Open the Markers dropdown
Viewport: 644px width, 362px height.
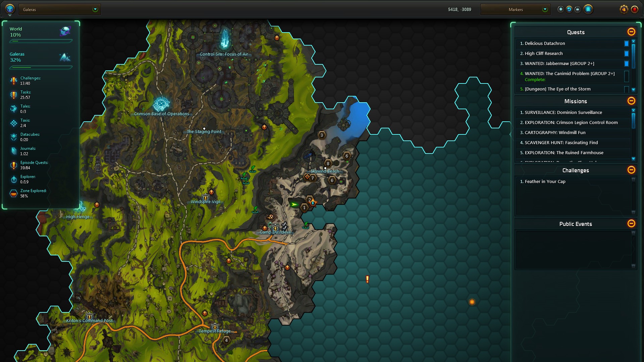pos(516,9)
